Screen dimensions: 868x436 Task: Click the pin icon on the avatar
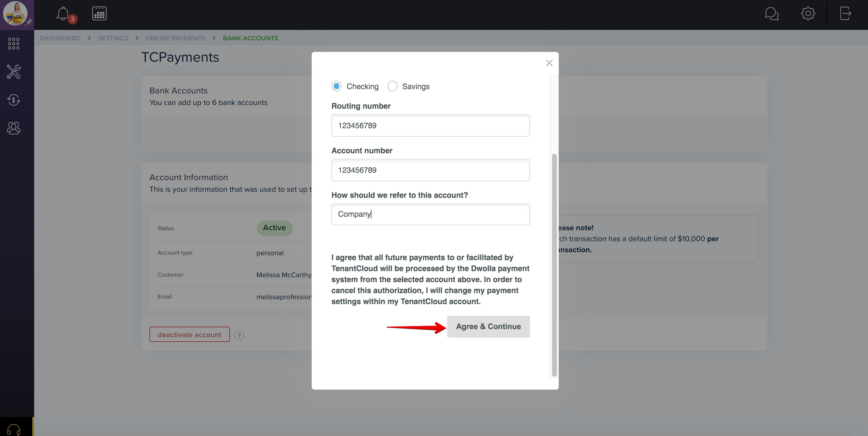(29, 22)
